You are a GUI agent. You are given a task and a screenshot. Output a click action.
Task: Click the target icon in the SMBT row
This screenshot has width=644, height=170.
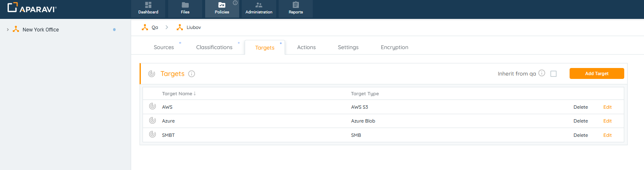click(x=152, y=135)
